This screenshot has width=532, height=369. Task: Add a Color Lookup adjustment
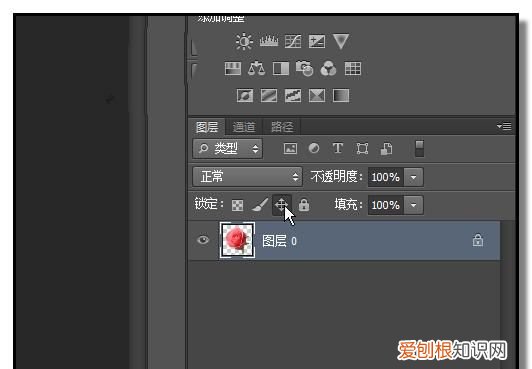click(x=353, y=69)
